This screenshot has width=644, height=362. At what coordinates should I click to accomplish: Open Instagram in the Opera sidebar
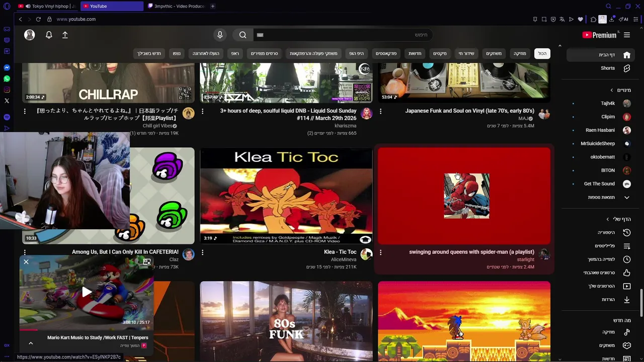point(7,89)
